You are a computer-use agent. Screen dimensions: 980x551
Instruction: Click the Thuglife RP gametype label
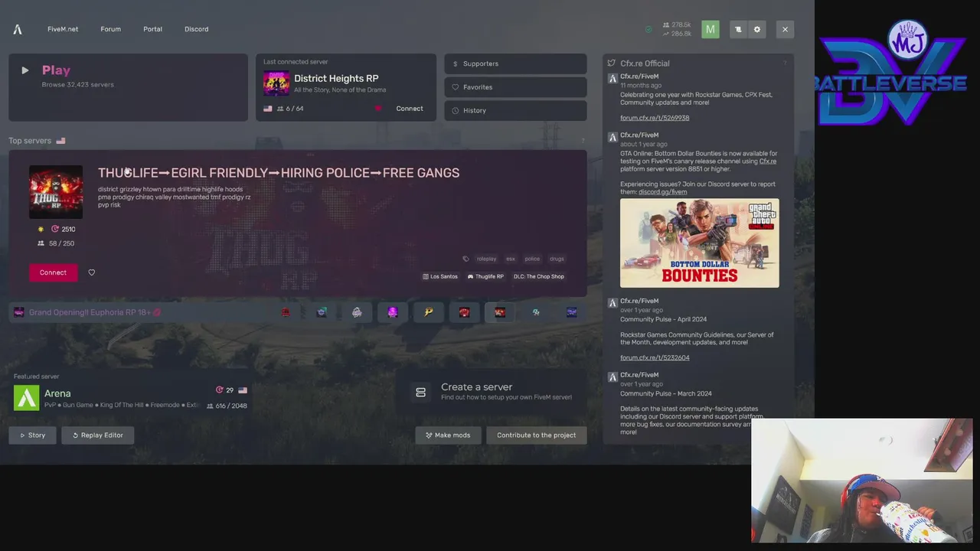coord(485,276)
